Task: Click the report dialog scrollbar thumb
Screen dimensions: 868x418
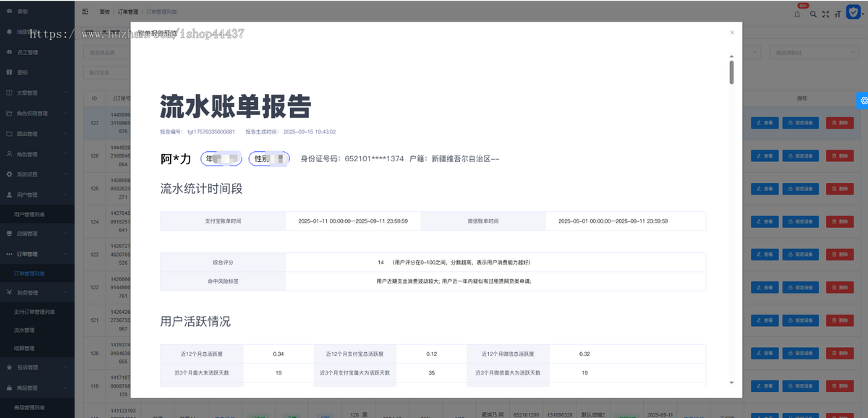Action: [731, 72]
